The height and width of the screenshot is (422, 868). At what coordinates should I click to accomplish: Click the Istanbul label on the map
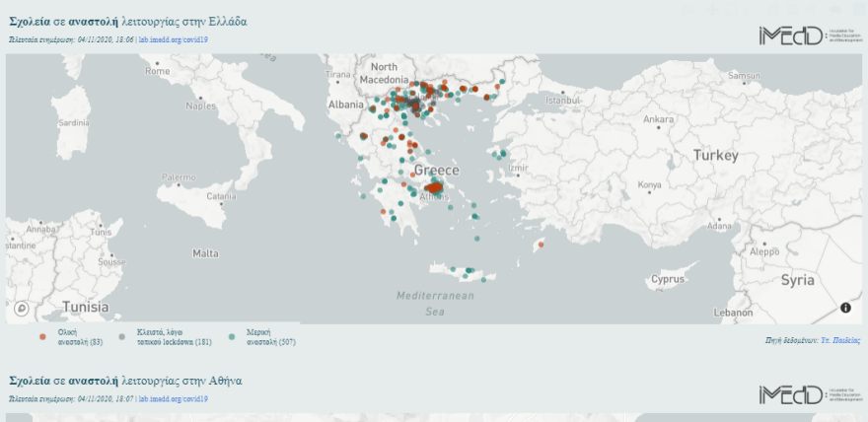[x=564, y=100]
